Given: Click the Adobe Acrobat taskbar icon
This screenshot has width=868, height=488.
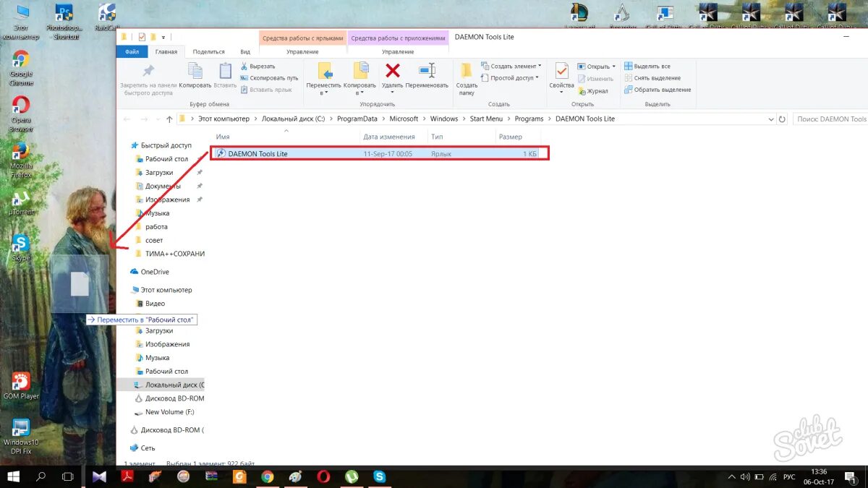Looking at the screenshot, I should tap(128, 476).
